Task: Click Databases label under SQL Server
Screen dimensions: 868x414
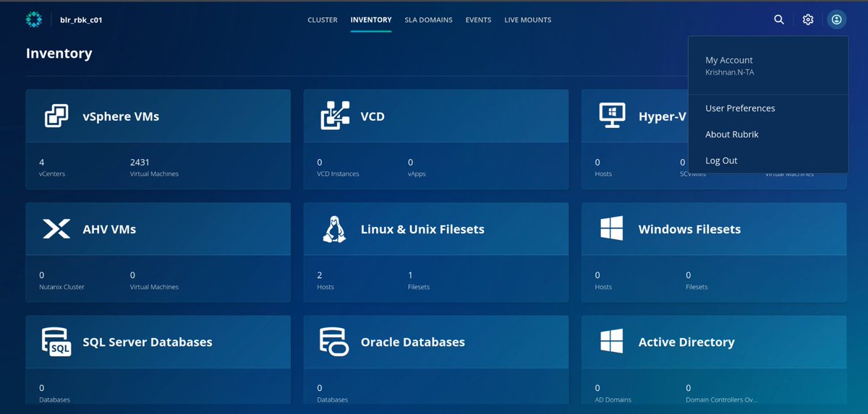Action: [54, 400]
